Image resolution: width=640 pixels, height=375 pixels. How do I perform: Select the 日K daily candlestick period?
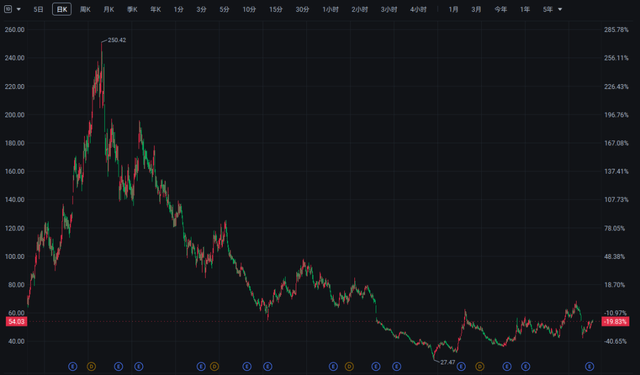[x=62, y=9]
